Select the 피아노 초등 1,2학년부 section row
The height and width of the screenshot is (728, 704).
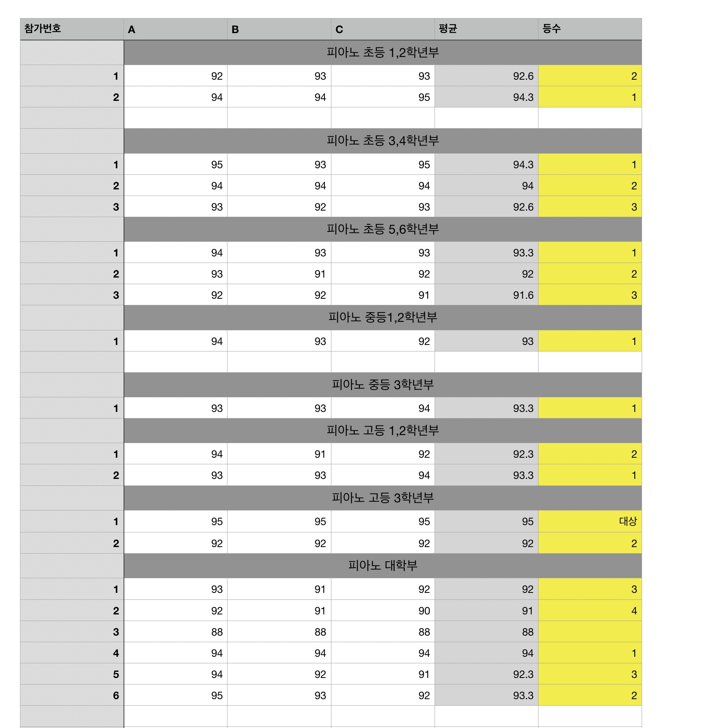[383, 53]
